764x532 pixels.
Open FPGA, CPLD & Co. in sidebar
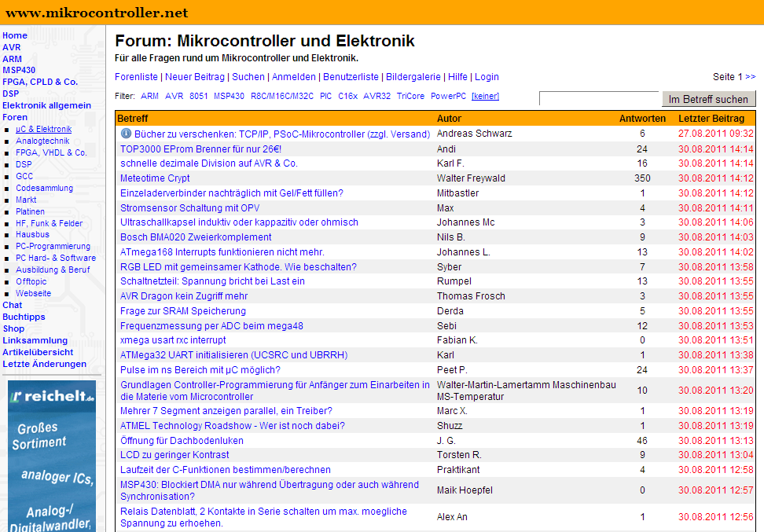click(40, 82)
